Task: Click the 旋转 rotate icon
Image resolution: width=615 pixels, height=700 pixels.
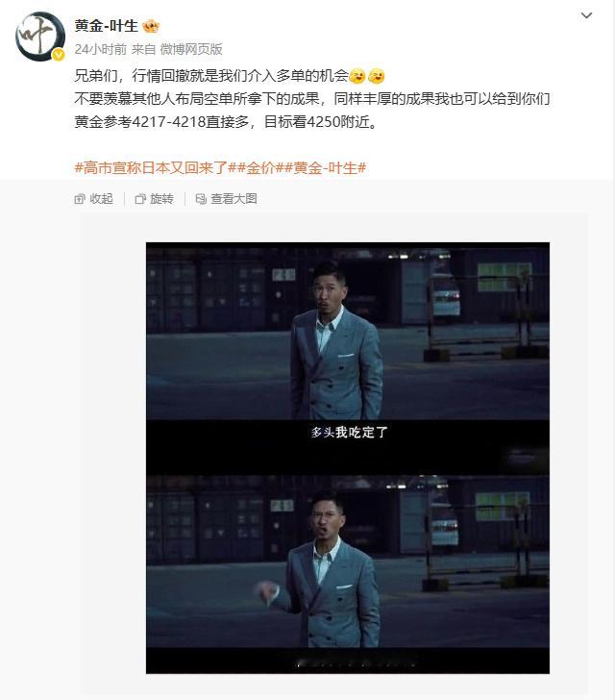Action: coord(140,199)
